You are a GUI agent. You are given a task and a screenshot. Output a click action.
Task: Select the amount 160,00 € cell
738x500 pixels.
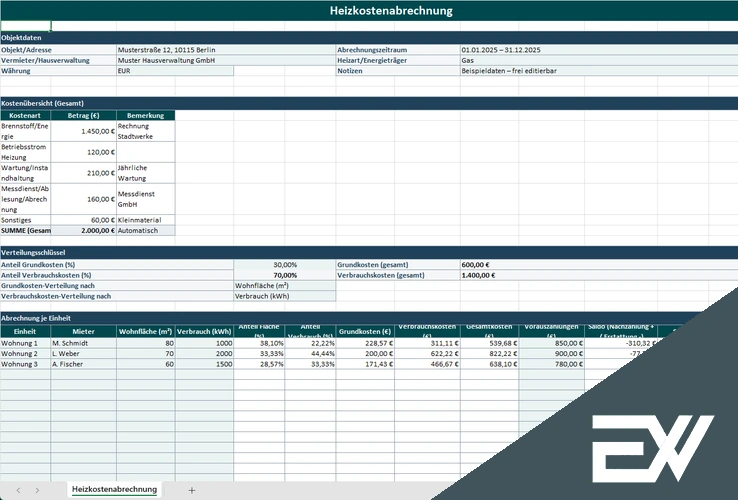(x=83, y=199)
